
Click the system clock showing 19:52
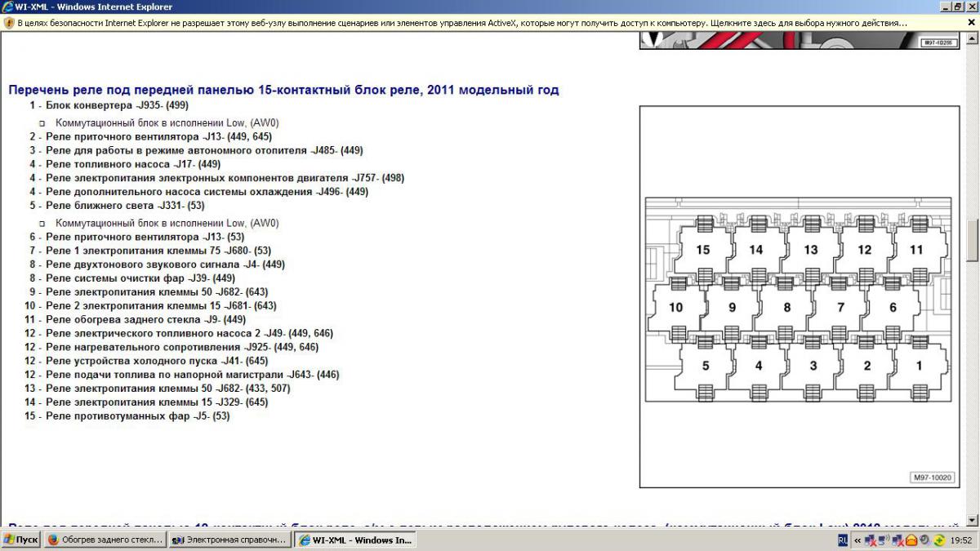click(x=961, y=540)
